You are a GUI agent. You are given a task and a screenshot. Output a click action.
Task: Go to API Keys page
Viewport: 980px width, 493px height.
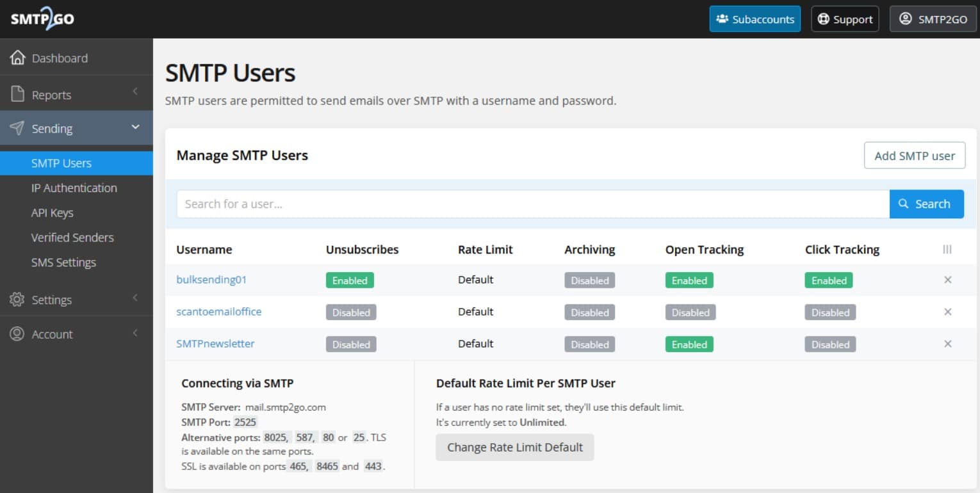(x=53, y=213)
